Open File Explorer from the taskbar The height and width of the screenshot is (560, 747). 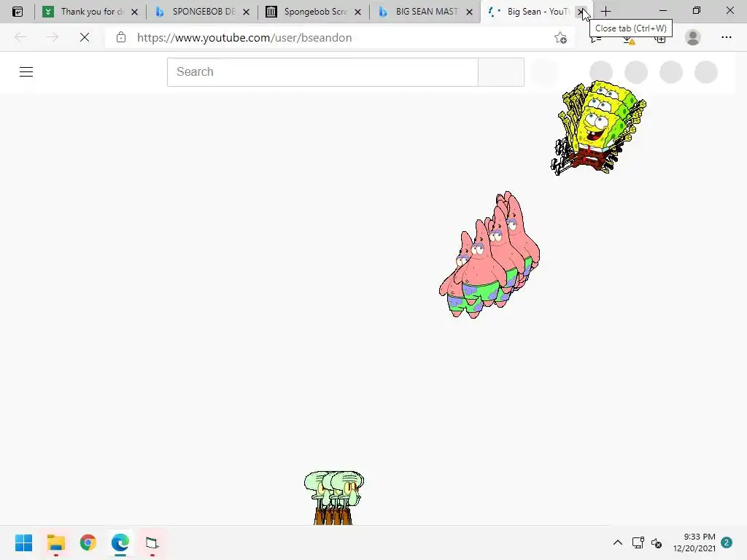point(55,542)
